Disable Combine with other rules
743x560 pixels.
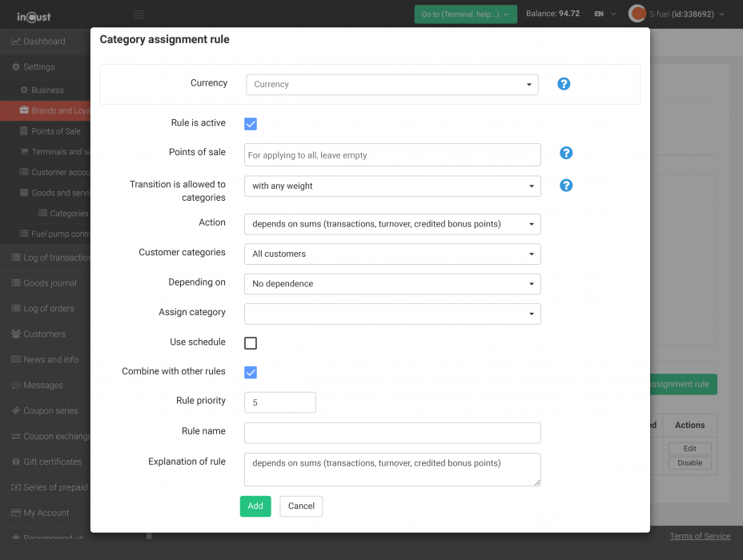point(251,372)
